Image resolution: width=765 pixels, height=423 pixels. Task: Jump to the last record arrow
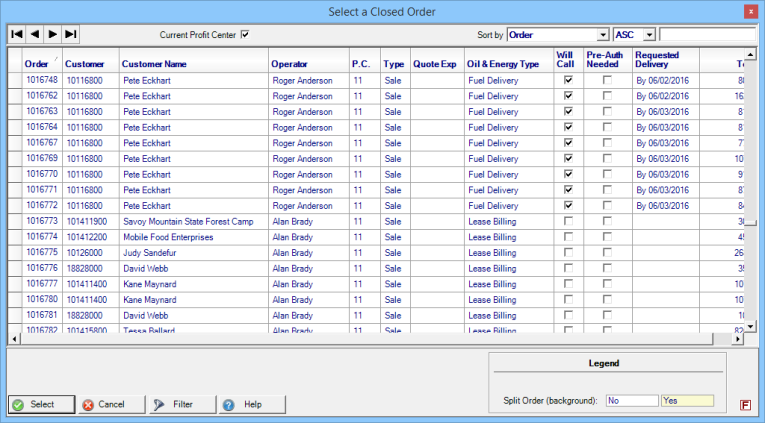[x=71, y=34]
